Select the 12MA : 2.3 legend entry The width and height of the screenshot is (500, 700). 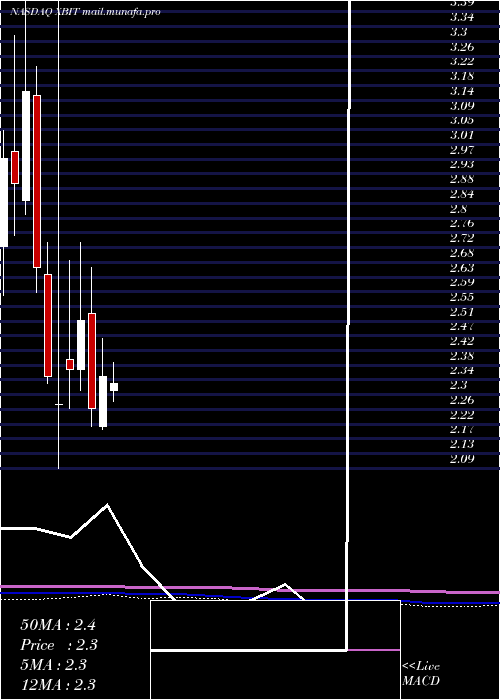(58, 684)
